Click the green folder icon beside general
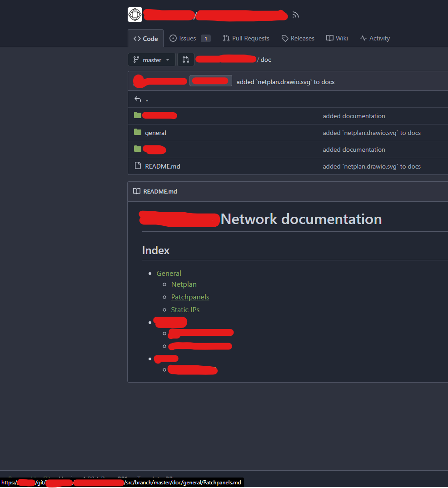 point(137,132)
